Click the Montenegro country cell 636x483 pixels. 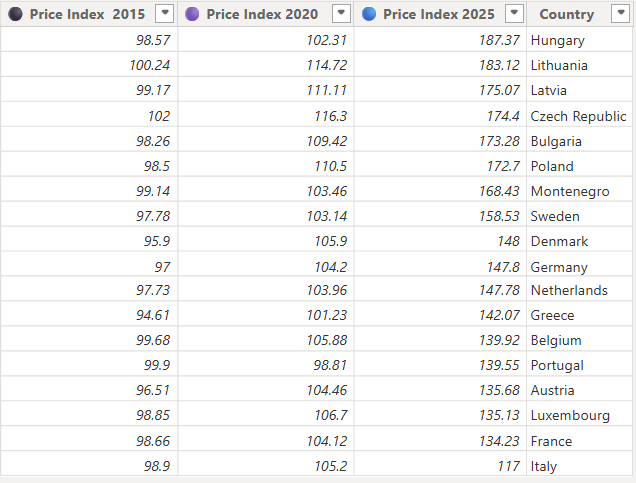569,191
